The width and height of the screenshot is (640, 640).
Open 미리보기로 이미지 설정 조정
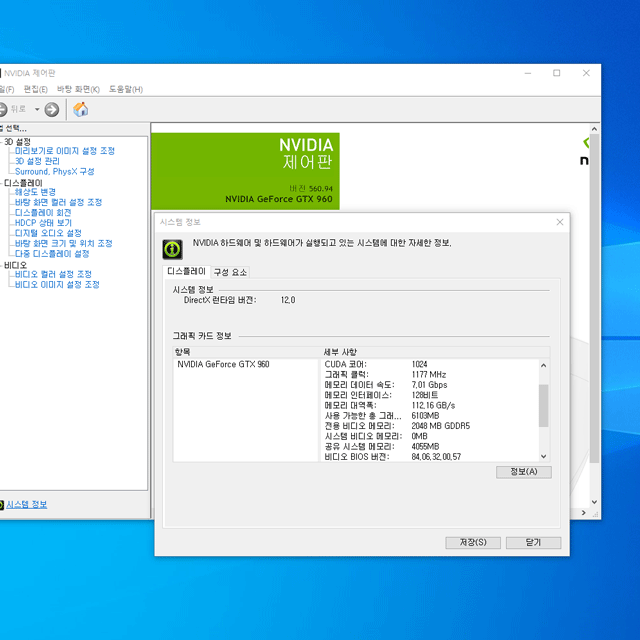pyautogui.click(x=65, y=151)
